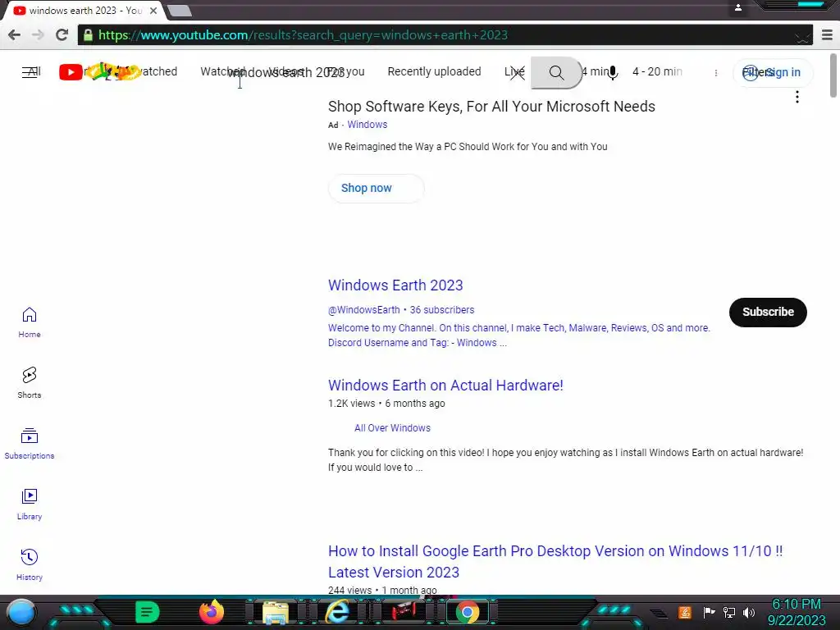
Task: Select the Recently uploaded filter chip
Action: coord(434,72)
